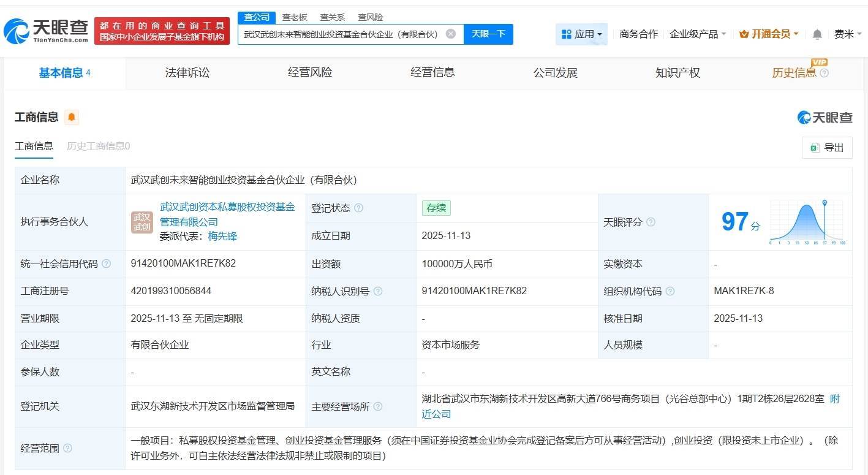Click the TianYanCha logo in header

46,31
